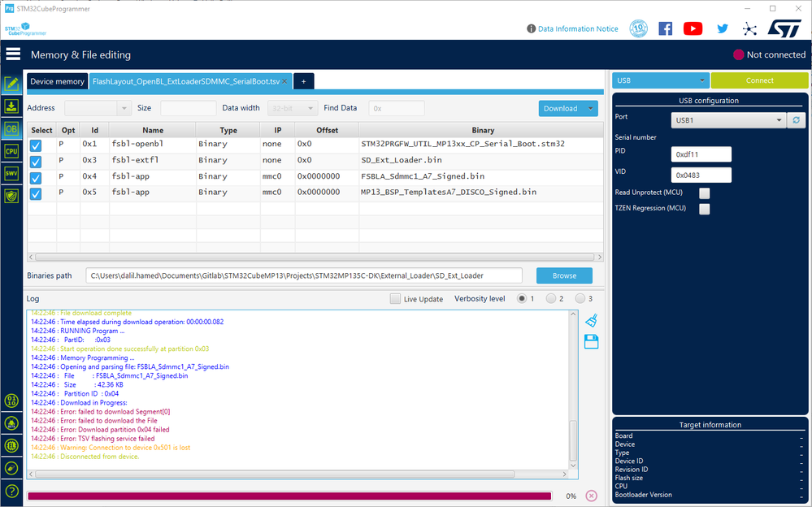This screenshot has height=507, width=812.
Task: Clear the log with the broom icon
Action: 591,321
